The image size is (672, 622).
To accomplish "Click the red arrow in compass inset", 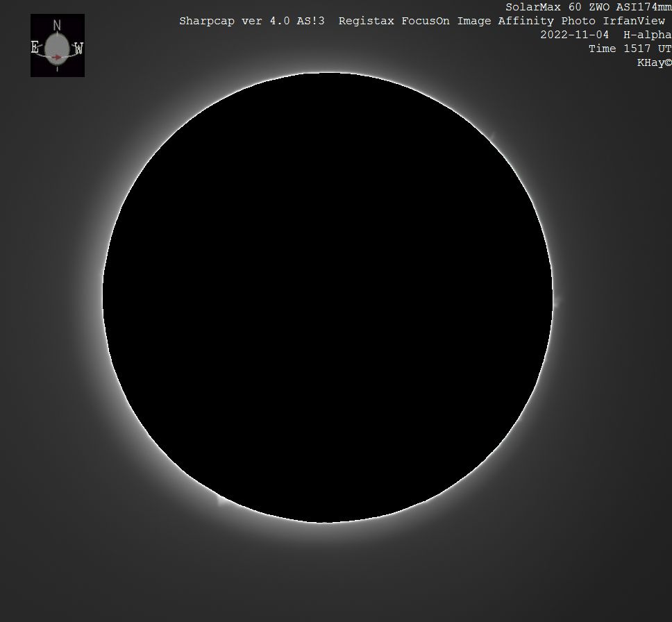I will (x=56, y=56).
